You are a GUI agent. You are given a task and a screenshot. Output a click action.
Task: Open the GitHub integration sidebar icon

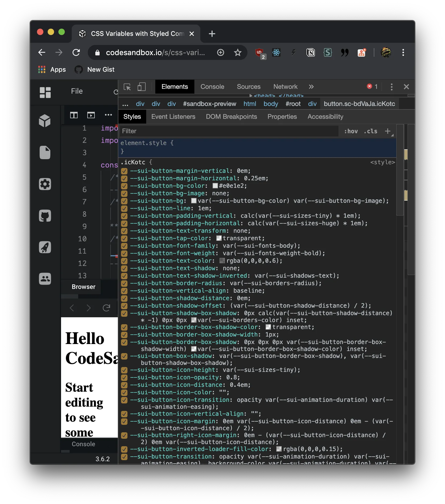(45, 216)
